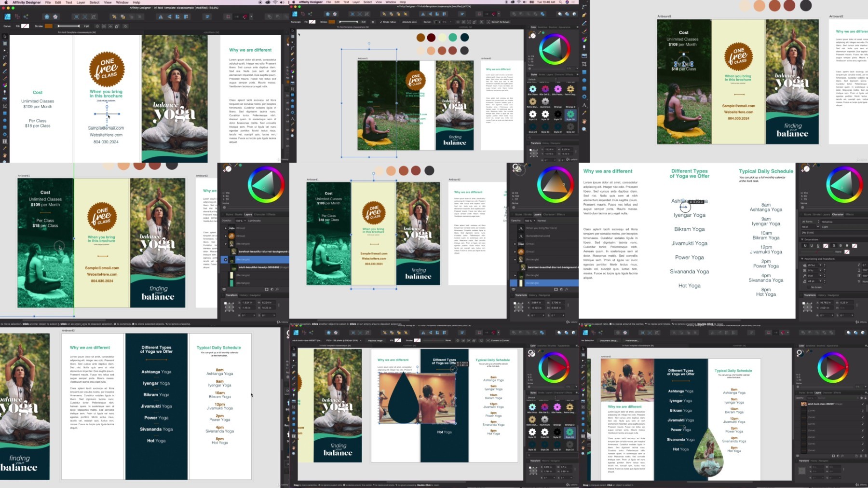Expand the second Group layer under Luminosity blend mode
Image resolution: width=868 pixels, height=488 pixels.
[226, 236]
